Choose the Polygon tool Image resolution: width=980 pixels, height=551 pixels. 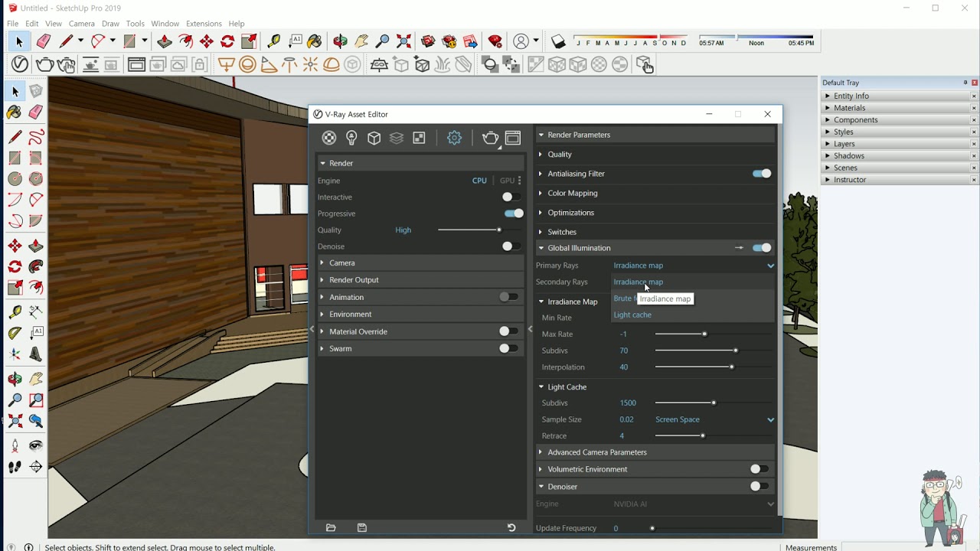(36, 179)
